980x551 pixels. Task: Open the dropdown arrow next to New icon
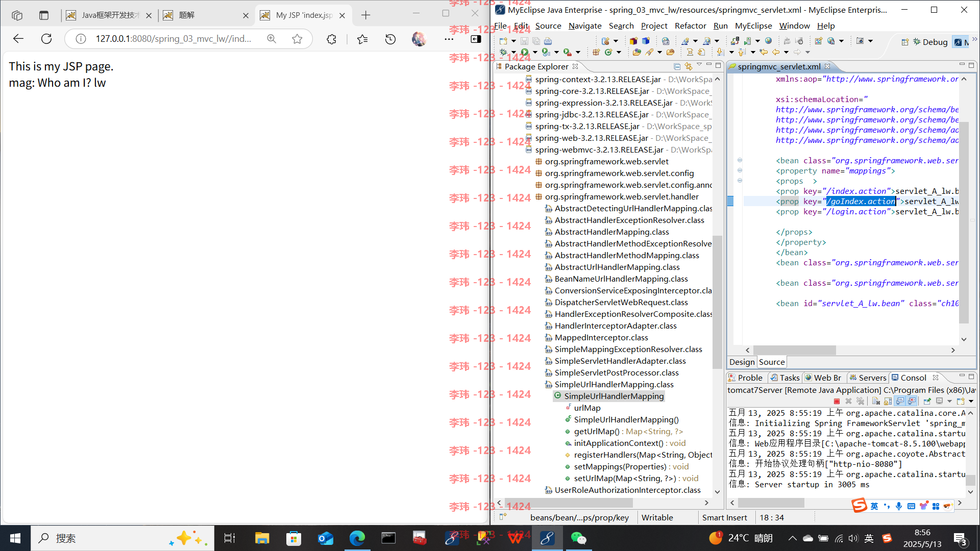click(513, 41)
